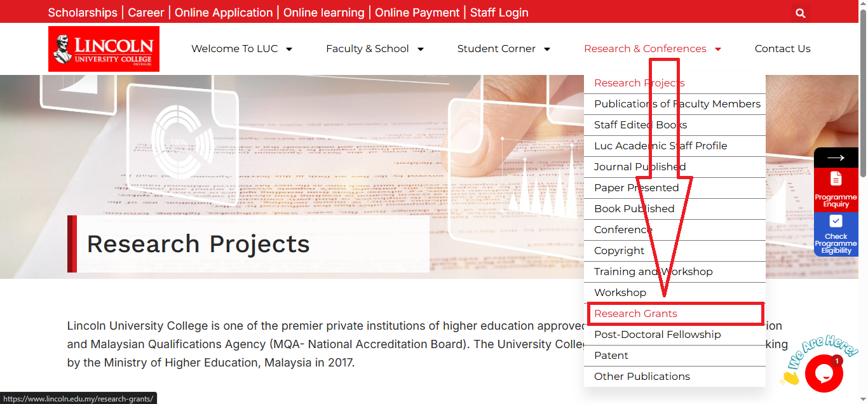Open the Scholarships link in top bar
Image resolution: width=868 pixels, height=404 pixels.
pos(83,13)
